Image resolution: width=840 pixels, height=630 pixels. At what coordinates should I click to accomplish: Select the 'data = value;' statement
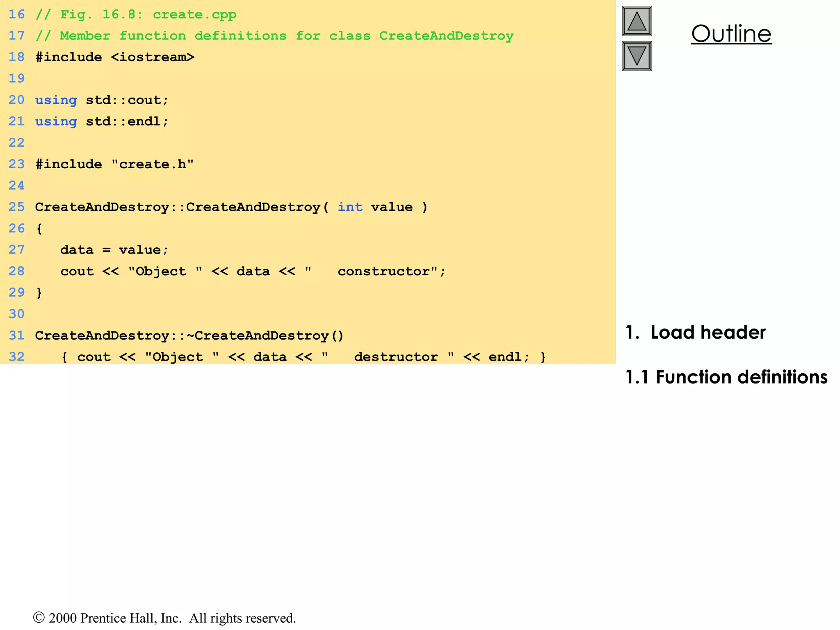(x=114, y=250)
